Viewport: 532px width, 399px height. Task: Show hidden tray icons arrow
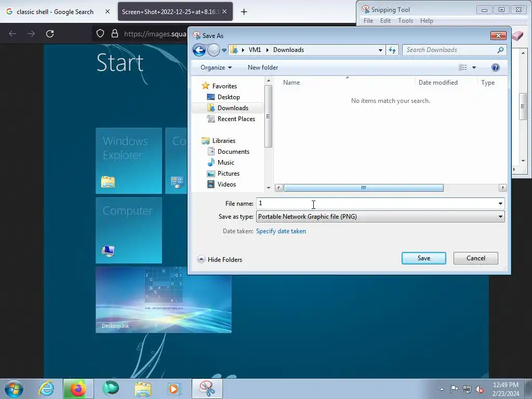442,389
